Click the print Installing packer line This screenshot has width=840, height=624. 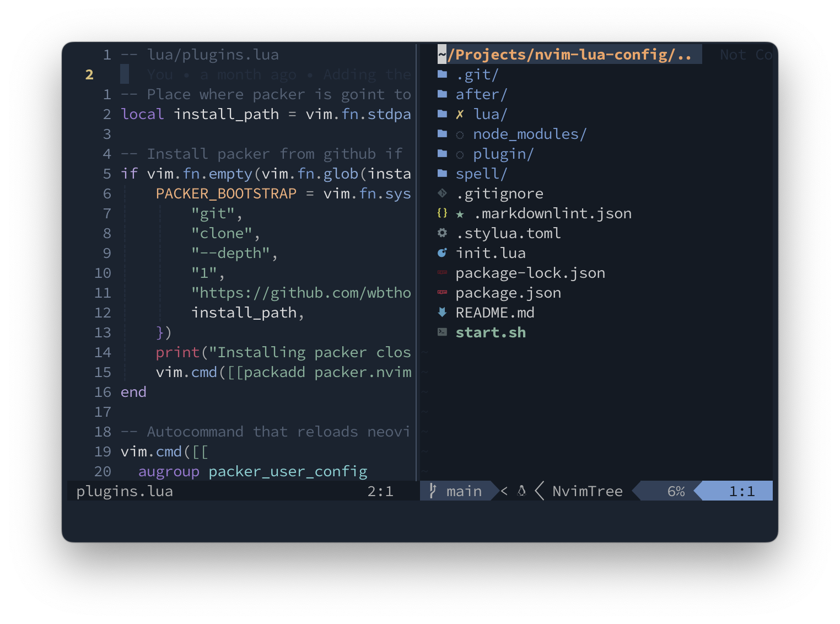tap(283, 352)
